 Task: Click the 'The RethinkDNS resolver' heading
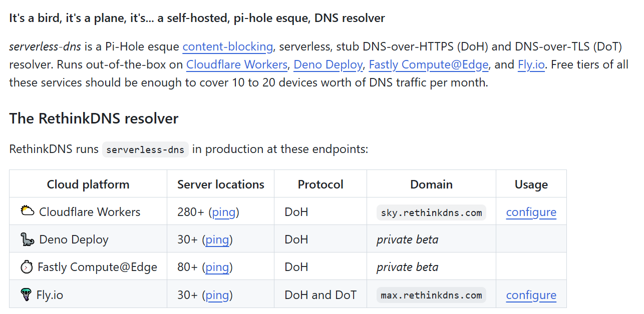click(x=94, y=118)
